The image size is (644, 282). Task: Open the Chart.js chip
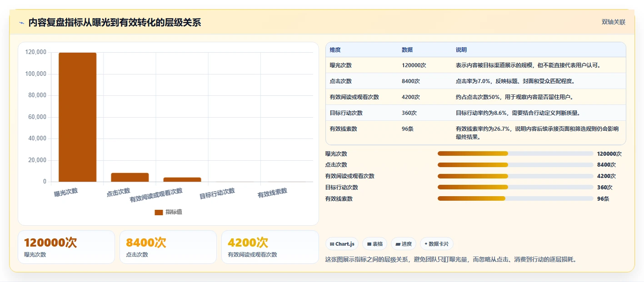tap(342, 244)
